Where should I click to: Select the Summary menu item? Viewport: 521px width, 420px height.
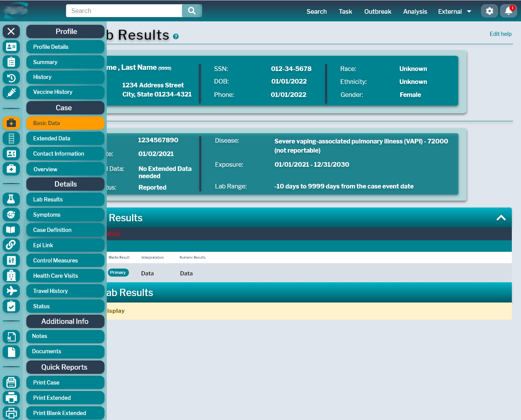[65, 62]
